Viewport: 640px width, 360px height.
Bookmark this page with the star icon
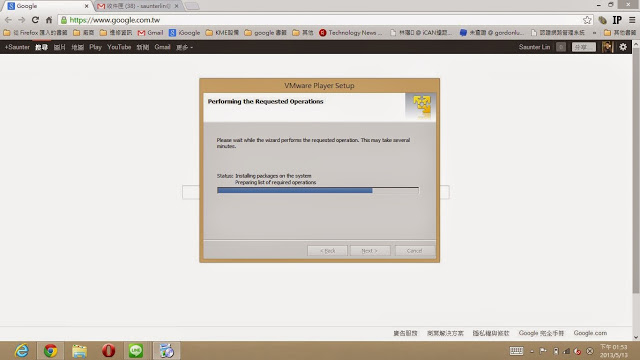pos(587,20)
